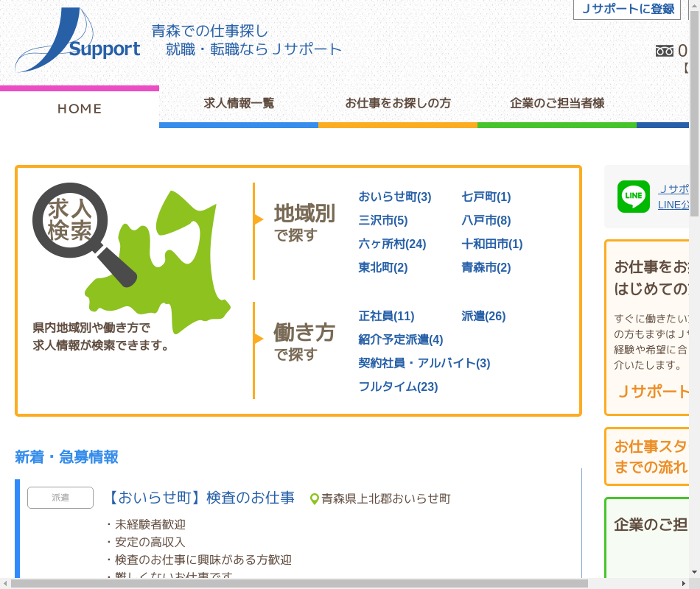Click the お仕事をお探しの方 sidebar heading
Screen dimensions: 700x589
click(x=651, y=278)
